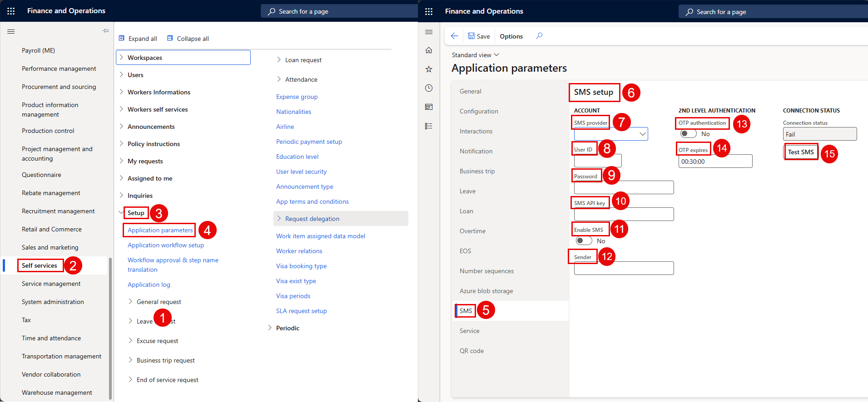The image size is (868, 402).
Task: Switch to the Business trip tab
Action: coord(477,171)
